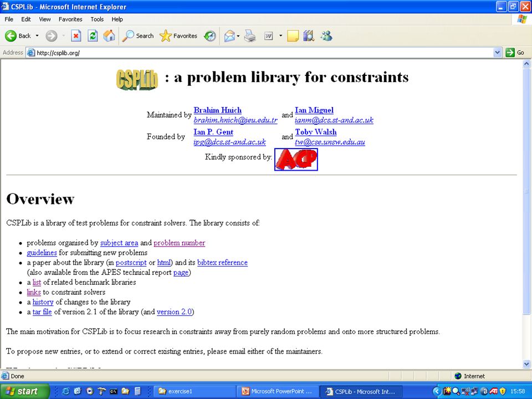
Task: Download the tar file link
Action: (x=42, y=312)
